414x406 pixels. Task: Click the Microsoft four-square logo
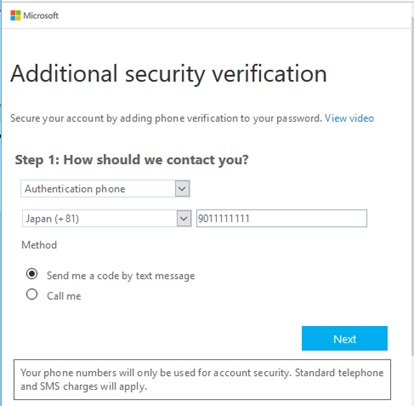[x=15, y=15]
